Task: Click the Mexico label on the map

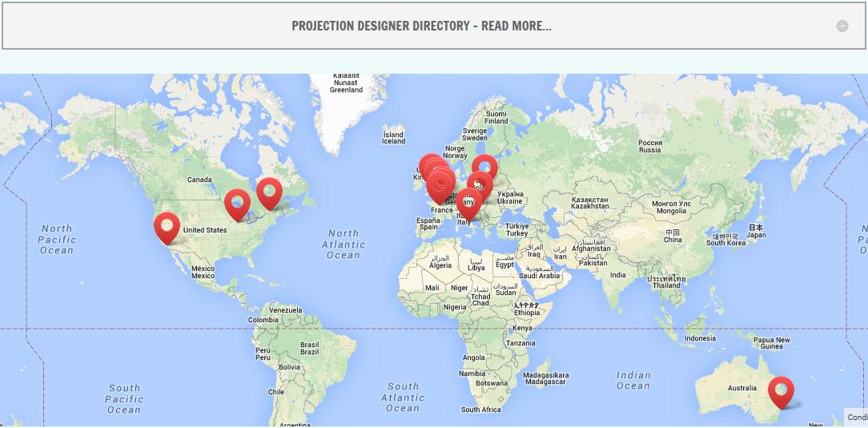Action: coord(203,273)
